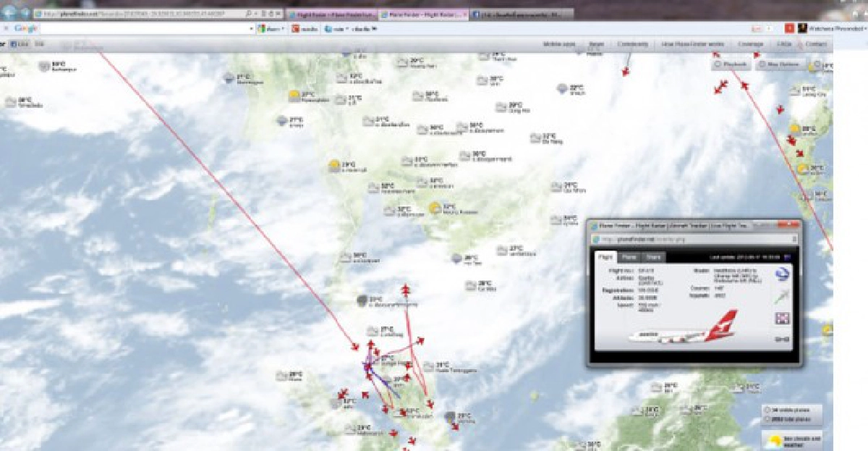Switch to the Share tab in popup

tap(653, 256)
